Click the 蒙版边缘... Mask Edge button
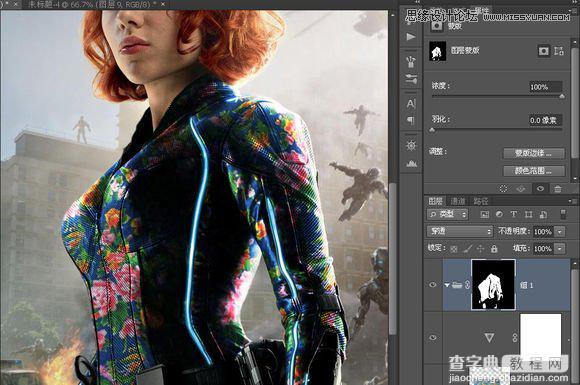 [533, 153]
